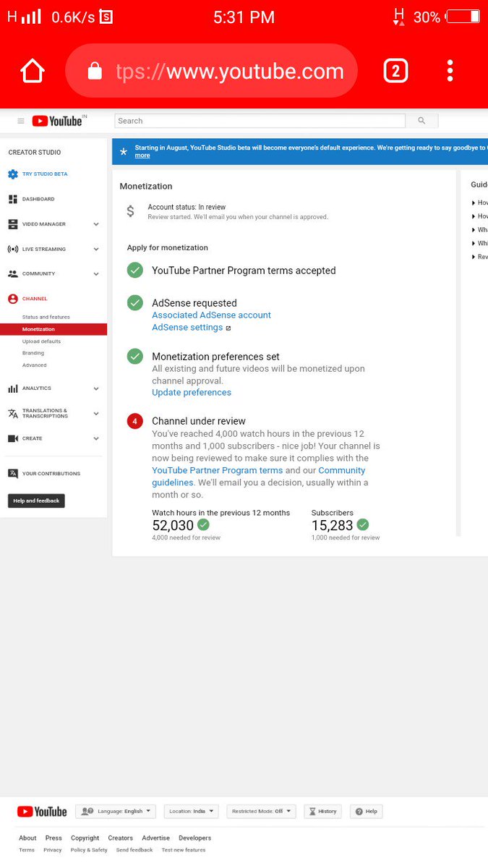Click the Update preferences link
The width and height of the screenshot is (488, 868).
point(192,393)
